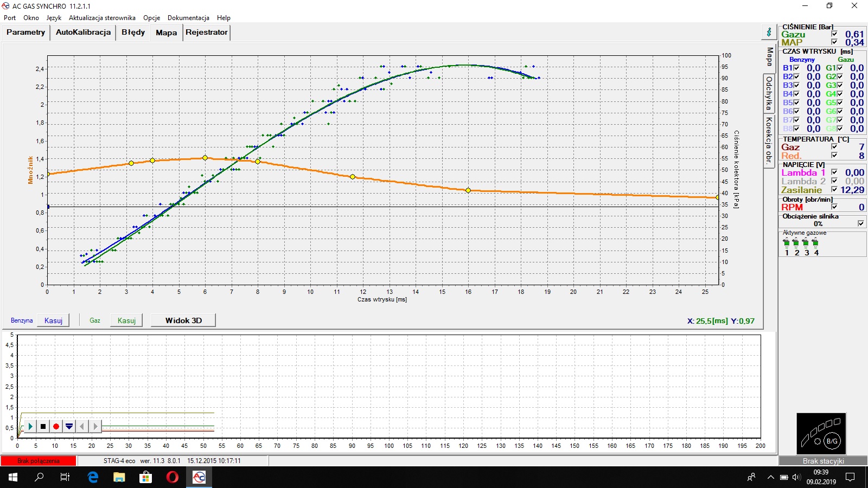Viewport: 868px width, 488px height.
Task: Open the Port menu
Action: (10, 18)
